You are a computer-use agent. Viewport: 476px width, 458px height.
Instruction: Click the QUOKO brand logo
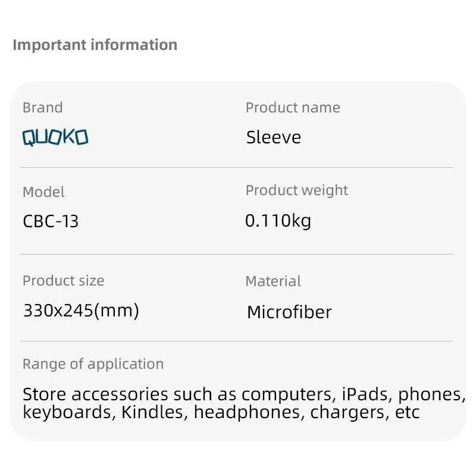click(55, 138)
